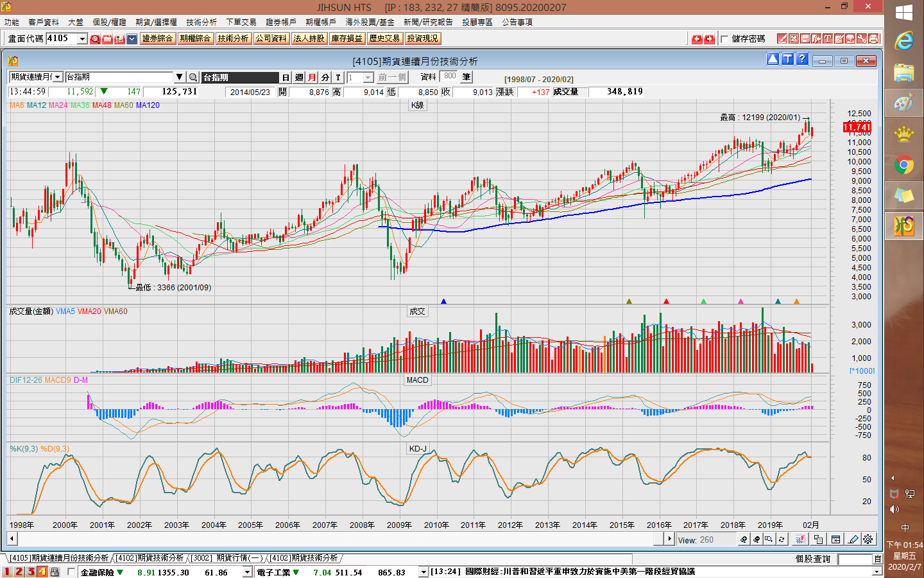Click the red right-arrow next screen icon
The height and width of the screenshot is (578, 924).
click(x=709, y=39)
